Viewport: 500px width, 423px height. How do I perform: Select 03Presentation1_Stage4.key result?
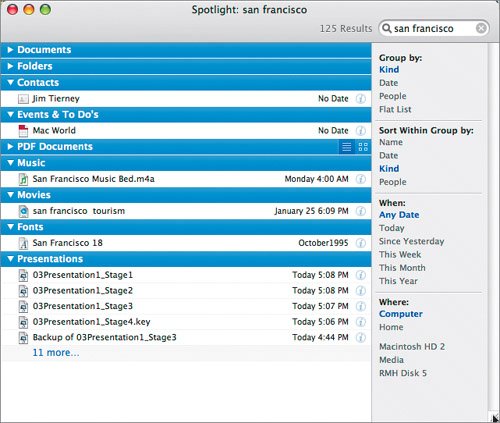pyautogui.click(x=185, y=322)
